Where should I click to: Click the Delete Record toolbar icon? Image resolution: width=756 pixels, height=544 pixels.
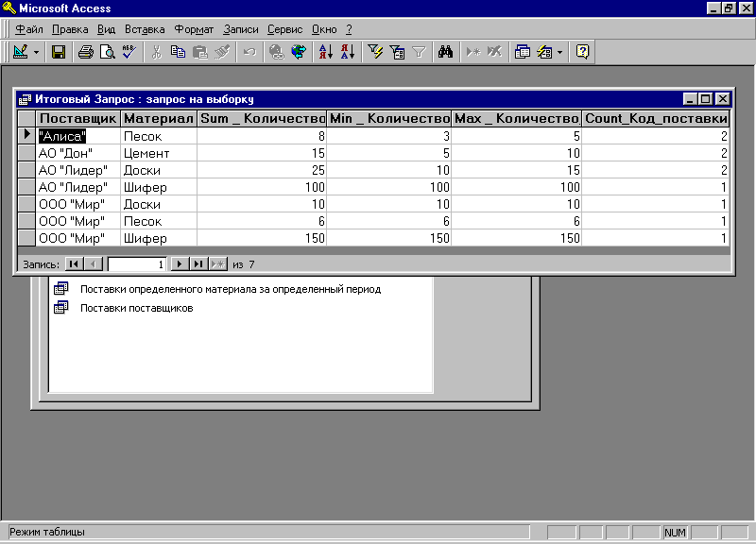(494, 52)
